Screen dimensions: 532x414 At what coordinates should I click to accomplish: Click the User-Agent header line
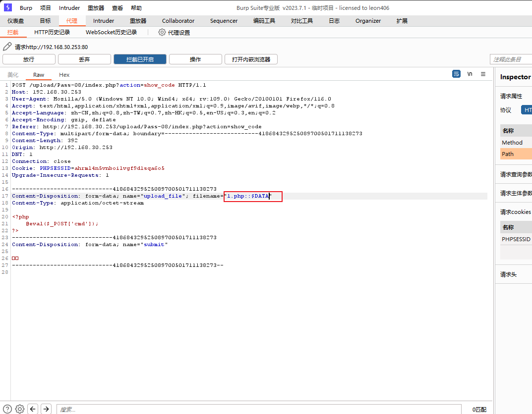click(x=172, y=99)
